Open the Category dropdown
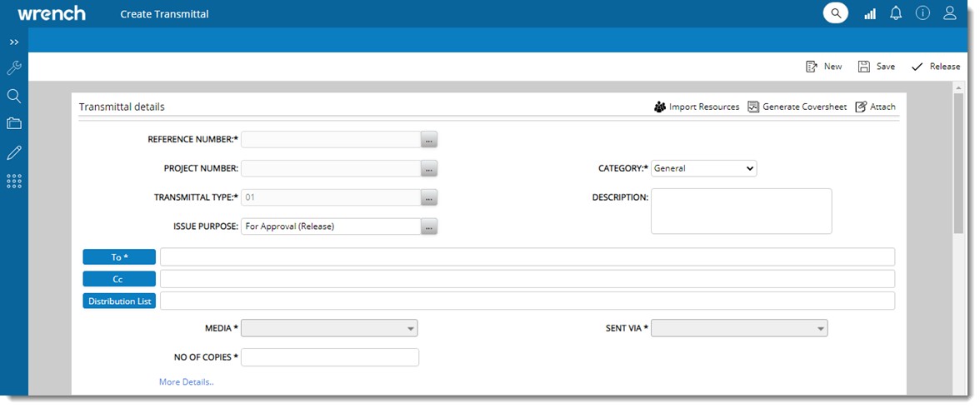The width and height of the screenshot is (980, 408). click(x=703, y=168)
